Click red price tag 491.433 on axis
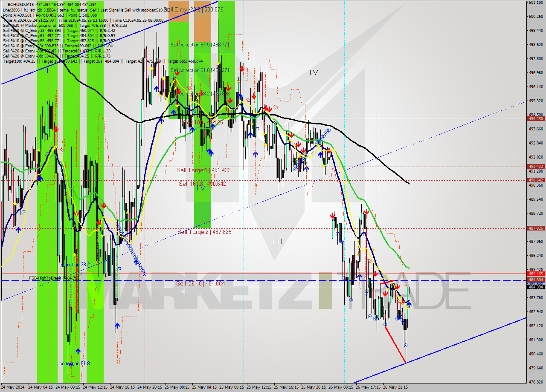 pyautogui.click(x=536, y=167)
